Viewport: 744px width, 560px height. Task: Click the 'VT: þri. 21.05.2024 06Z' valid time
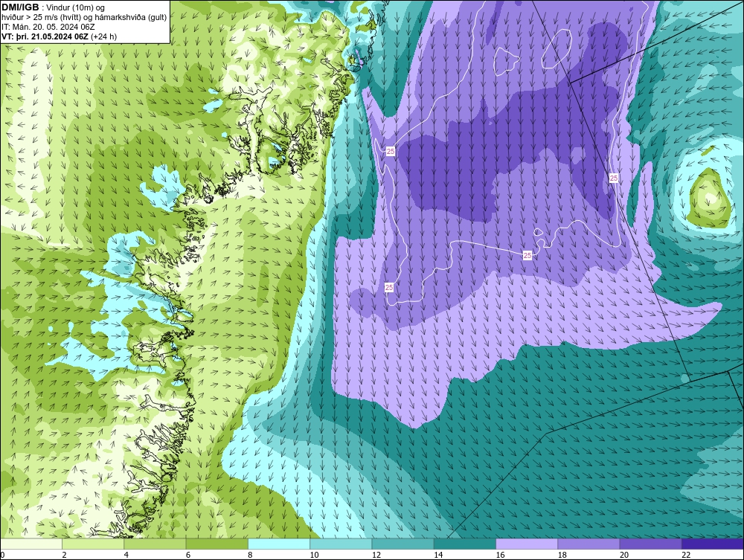pos(45,36)
